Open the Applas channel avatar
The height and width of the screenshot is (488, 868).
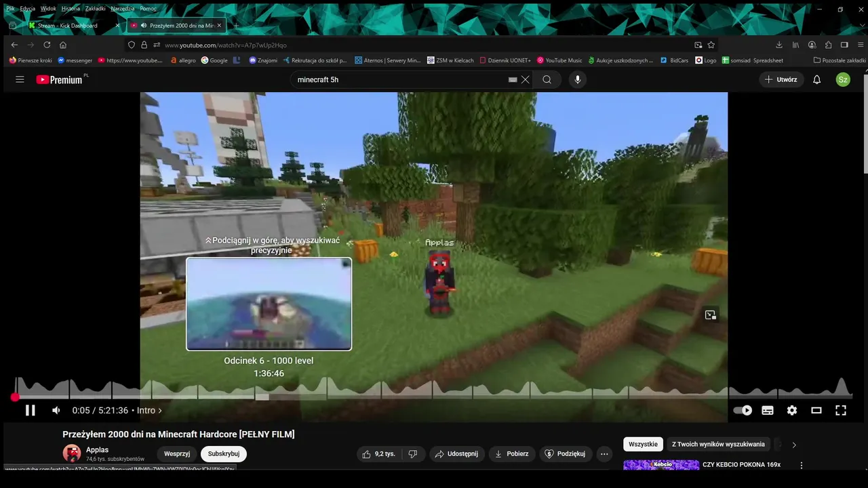click(x=72, y=453)
